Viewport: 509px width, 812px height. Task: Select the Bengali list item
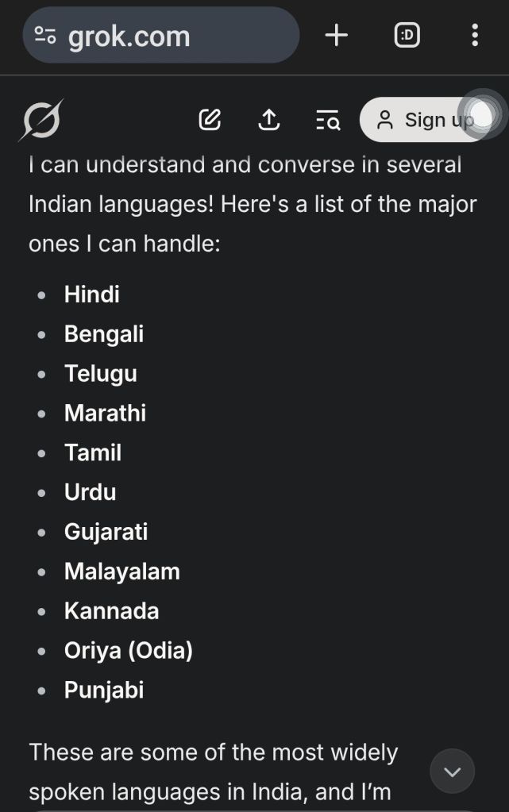104,334
